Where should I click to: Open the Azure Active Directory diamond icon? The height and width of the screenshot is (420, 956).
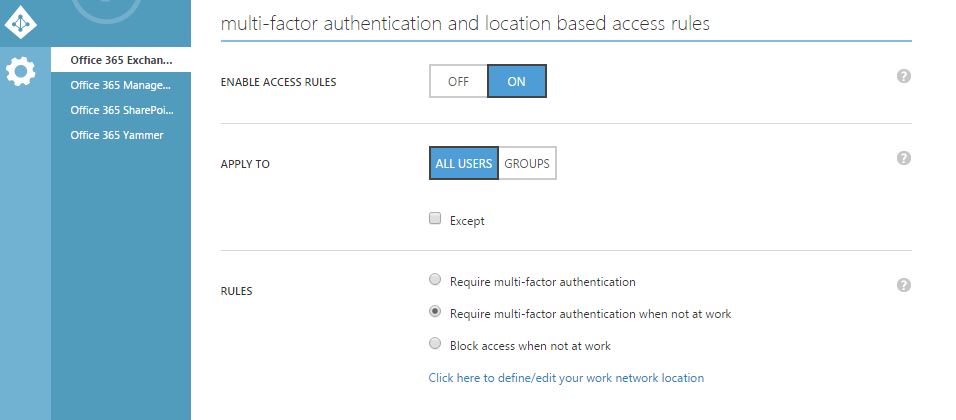[x=21, y=21]
